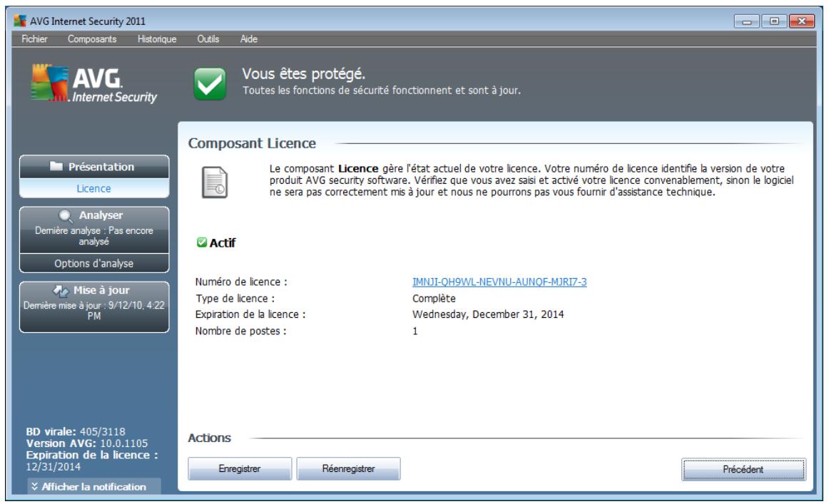Click the Présentation folder icon
This screenshot has width=829, height=504.
(56, 166)
